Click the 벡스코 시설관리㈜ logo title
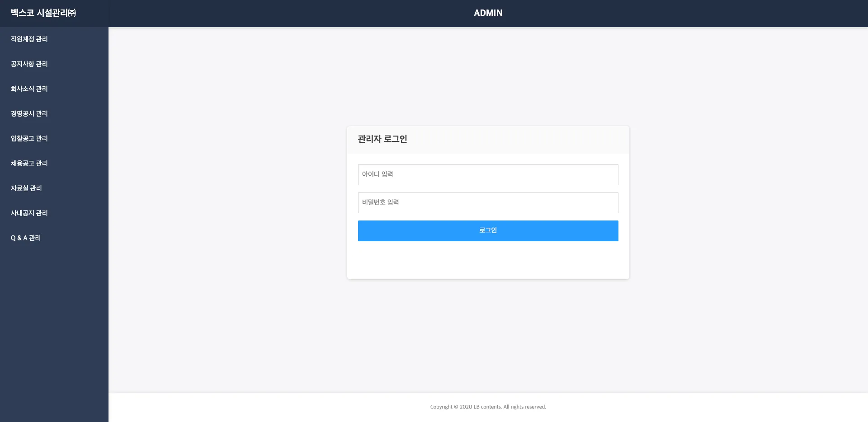 [x=43, y=13]
